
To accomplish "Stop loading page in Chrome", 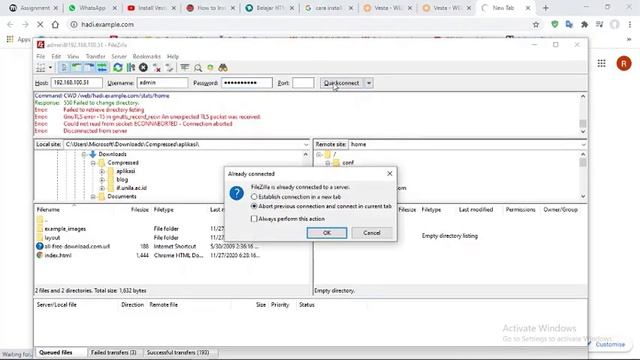I will point(40,24).
